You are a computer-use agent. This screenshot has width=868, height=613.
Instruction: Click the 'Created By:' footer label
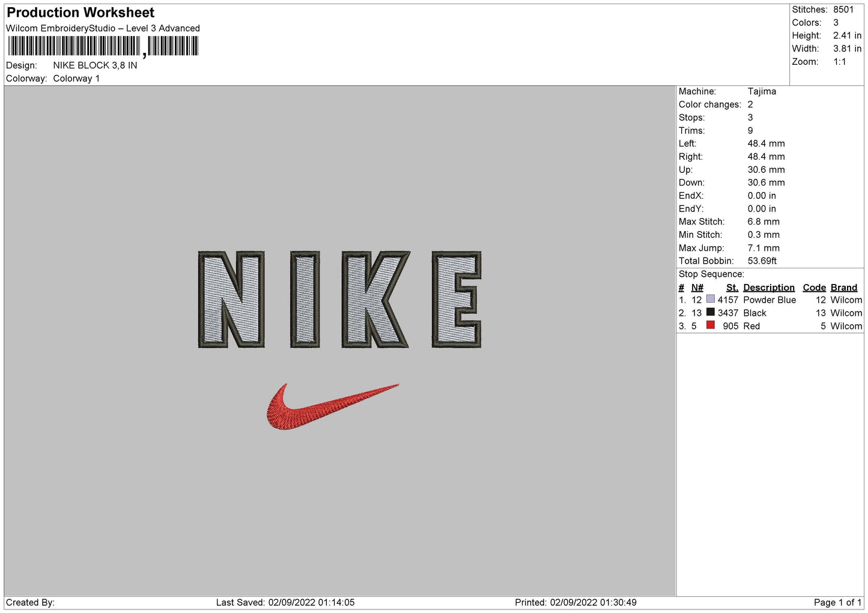(30, 603)
